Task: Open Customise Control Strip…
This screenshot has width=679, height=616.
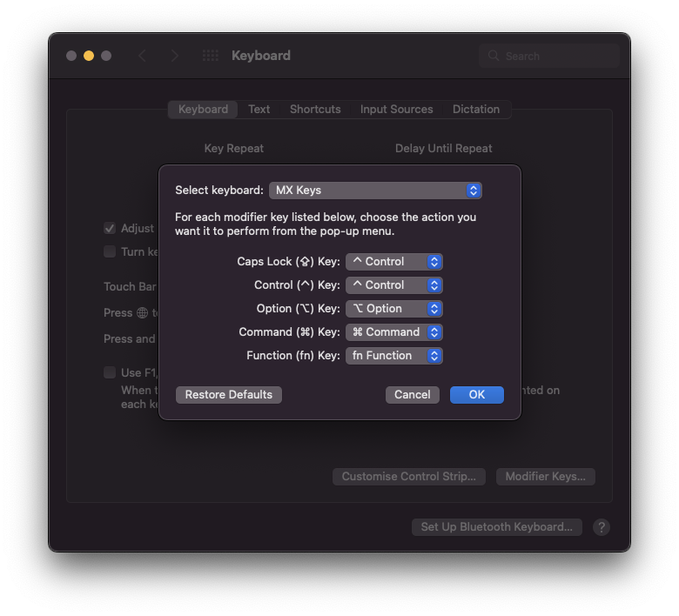Action: click(x=409, y=477)
